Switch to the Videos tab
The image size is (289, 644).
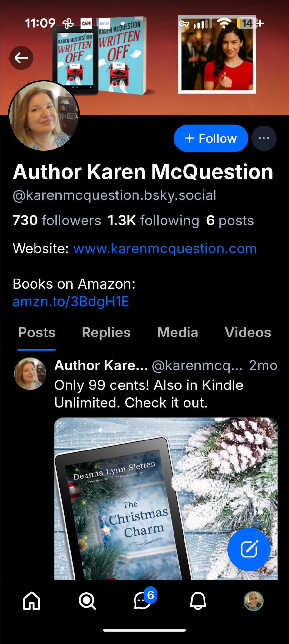coord(248,333)
